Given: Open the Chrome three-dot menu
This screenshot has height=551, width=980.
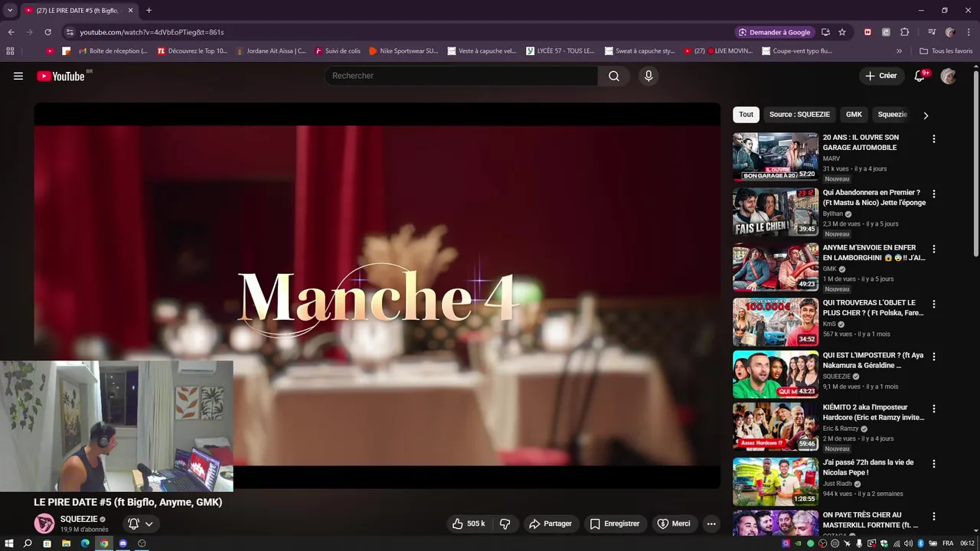Looking at the screenshot, I should point(968,32).
